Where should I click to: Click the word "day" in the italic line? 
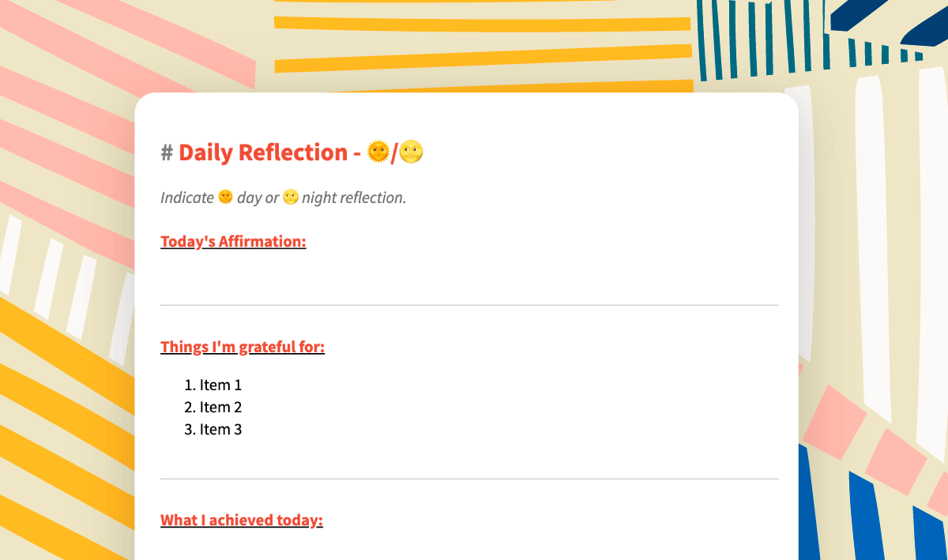(x=249, y=197)
